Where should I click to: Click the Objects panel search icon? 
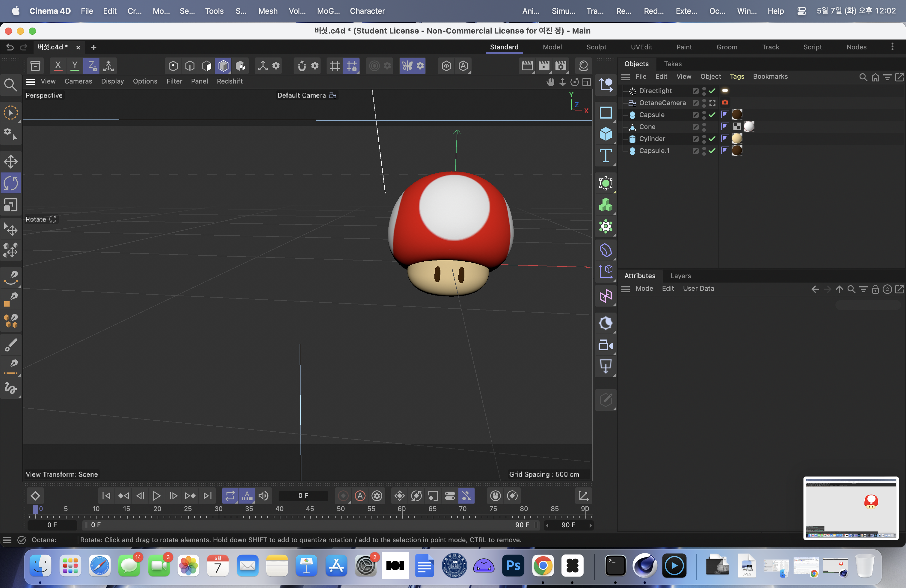pos(863,77)
